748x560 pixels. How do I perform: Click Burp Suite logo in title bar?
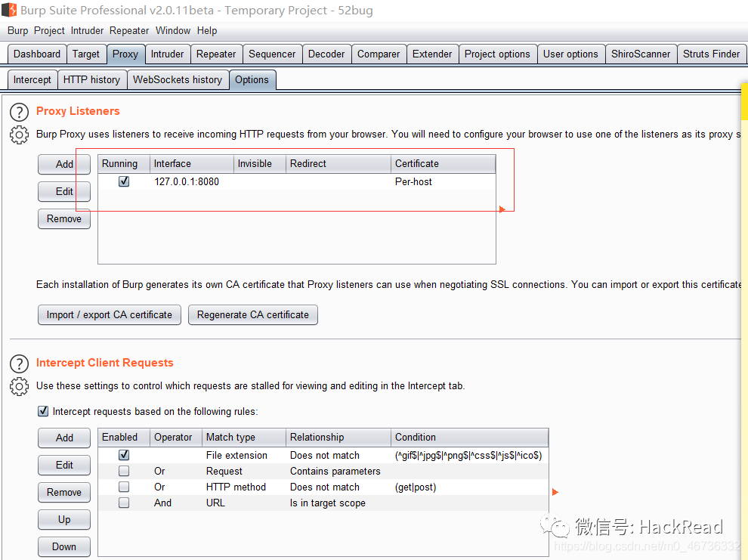pos(9,10)
